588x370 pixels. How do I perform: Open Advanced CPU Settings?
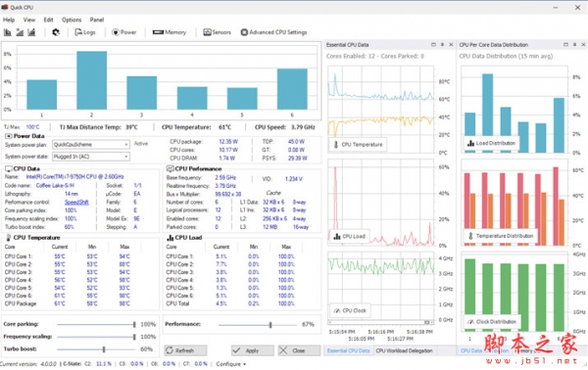click(x=273, y=32)
